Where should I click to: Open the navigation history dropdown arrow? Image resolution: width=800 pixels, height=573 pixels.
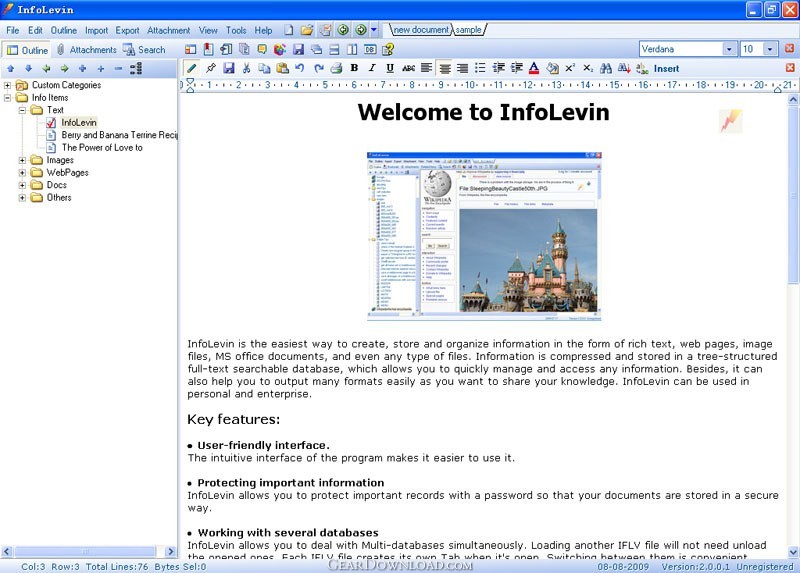click(374, 30)
